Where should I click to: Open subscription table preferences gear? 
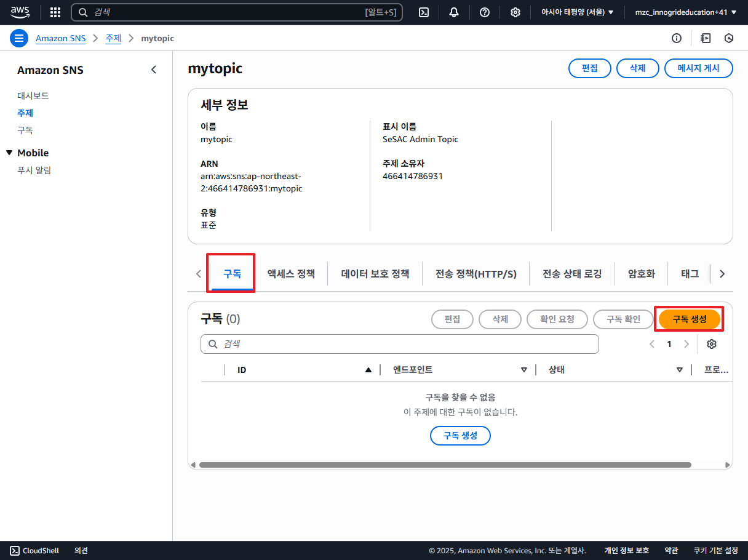point(712,344)
